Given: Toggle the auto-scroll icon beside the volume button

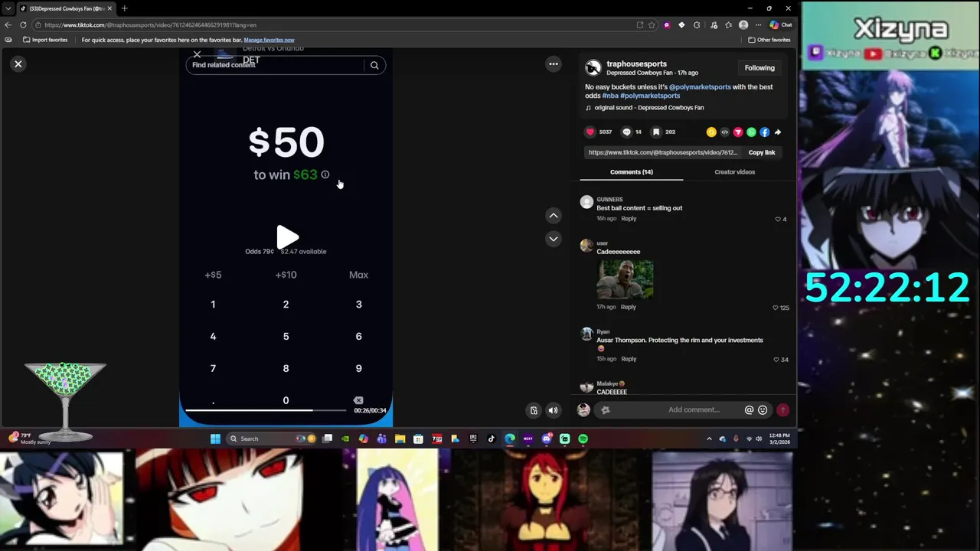Looking at the screenshot, I should [534, 411].
